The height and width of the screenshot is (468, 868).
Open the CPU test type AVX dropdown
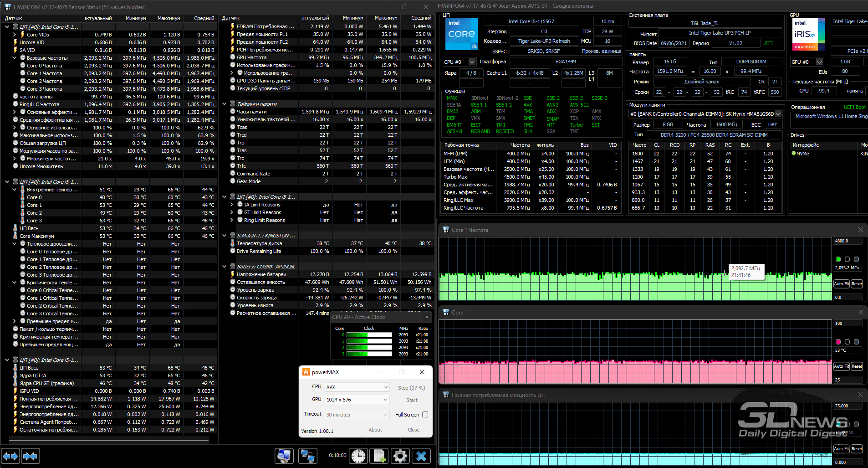click(357, 387)
